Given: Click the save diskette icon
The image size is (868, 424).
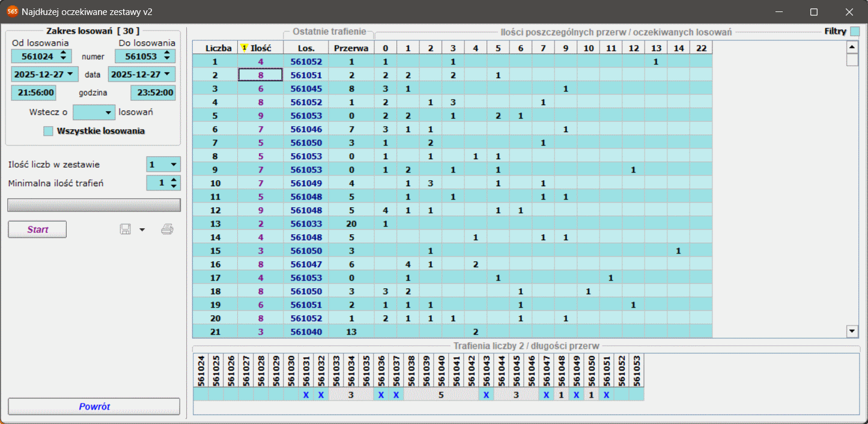Looking at the screenshot, I should (126, 229).
